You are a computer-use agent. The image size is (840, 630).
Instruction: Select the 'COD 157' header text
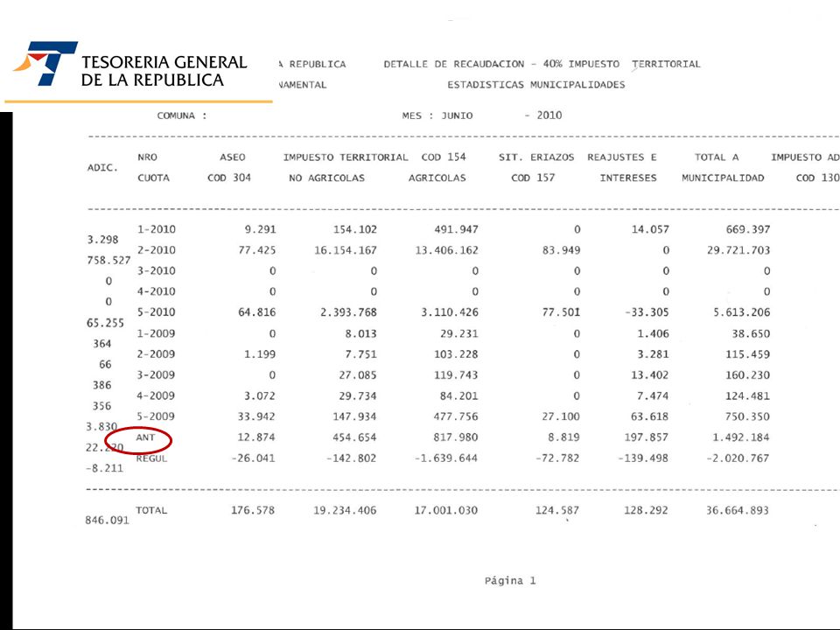pyautogui.click(x=533, y=178)
